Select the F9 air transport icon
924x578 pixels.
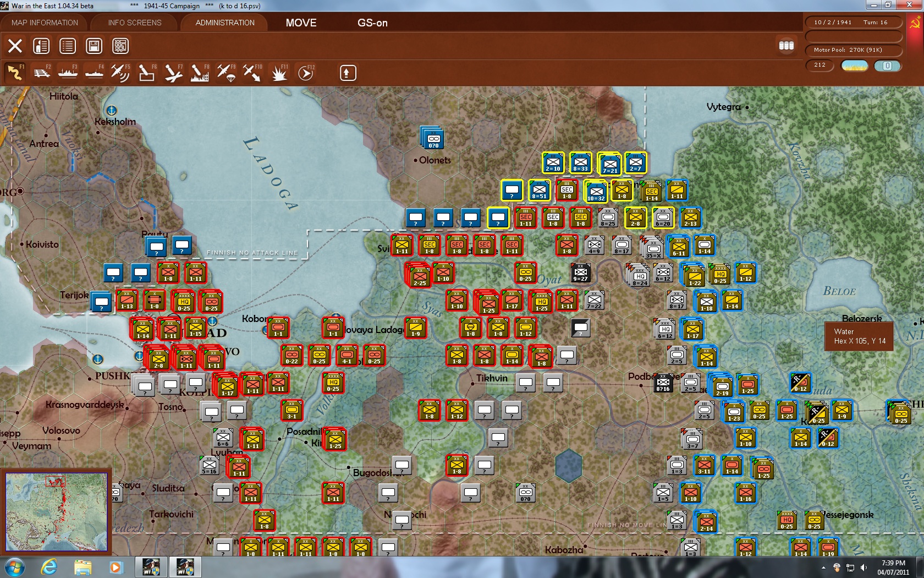226,72
